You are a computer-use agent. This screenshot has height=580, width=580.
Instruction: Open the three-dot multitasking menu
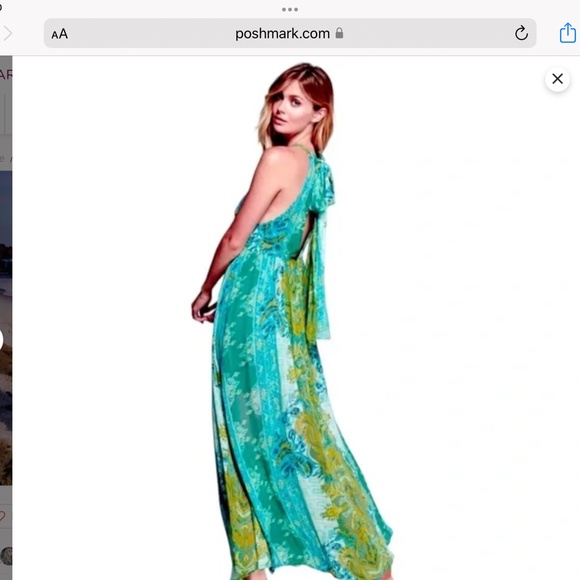click(290, 10)
